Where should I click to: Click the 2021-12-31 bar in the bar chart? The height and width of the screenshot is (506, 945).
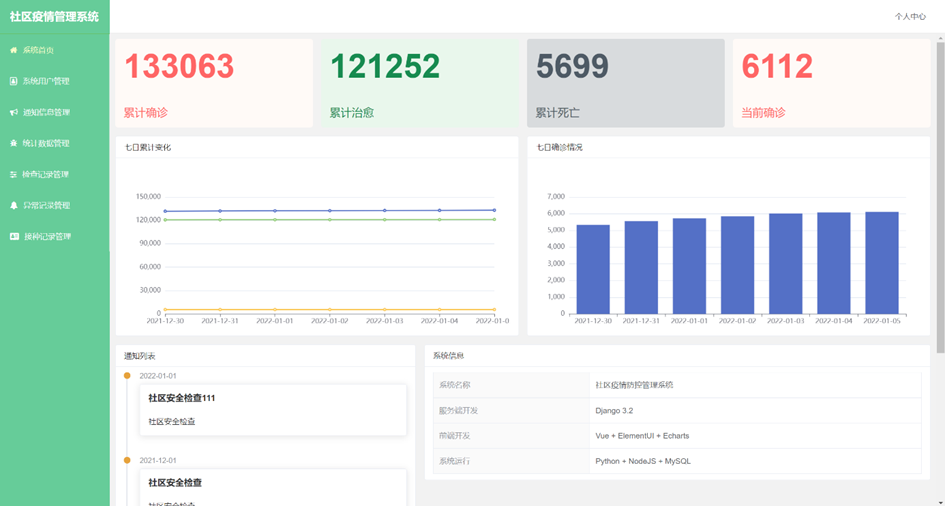(641, 267)
